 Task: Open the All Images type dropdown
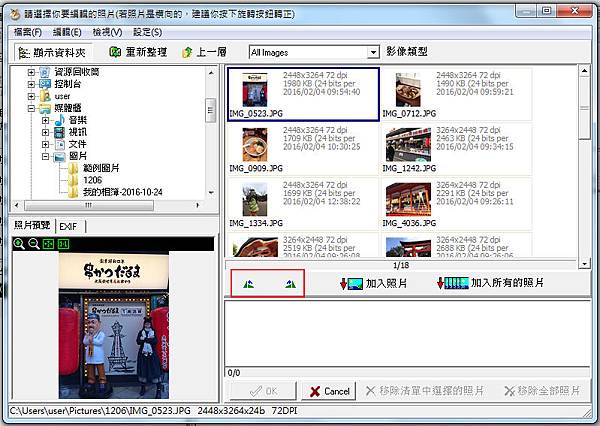click(373, 52)
